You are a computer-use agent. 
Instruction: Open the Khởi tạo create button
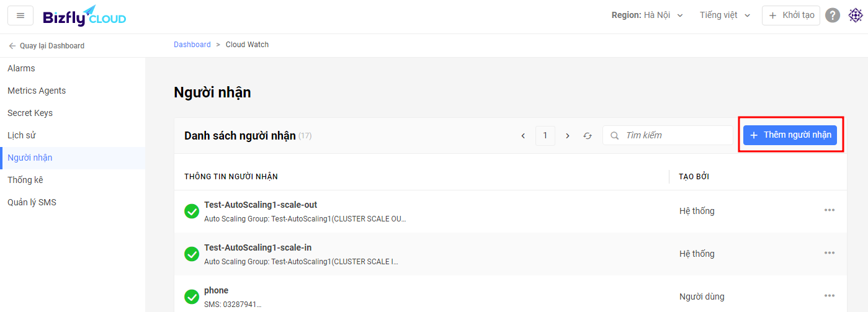791,16
